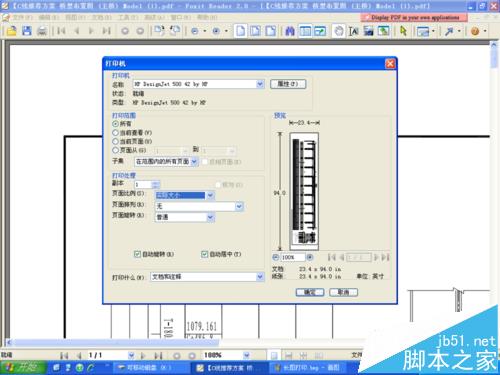500x375 pixels.
Task: Open the 窗口 (Window) menu
Action: [x=180, y=17]
